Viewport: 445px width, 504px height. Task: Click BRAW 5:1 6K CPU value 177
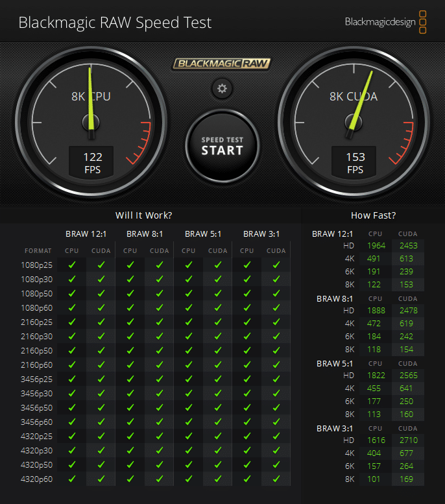pyautogui.click(x=374, y=401)
